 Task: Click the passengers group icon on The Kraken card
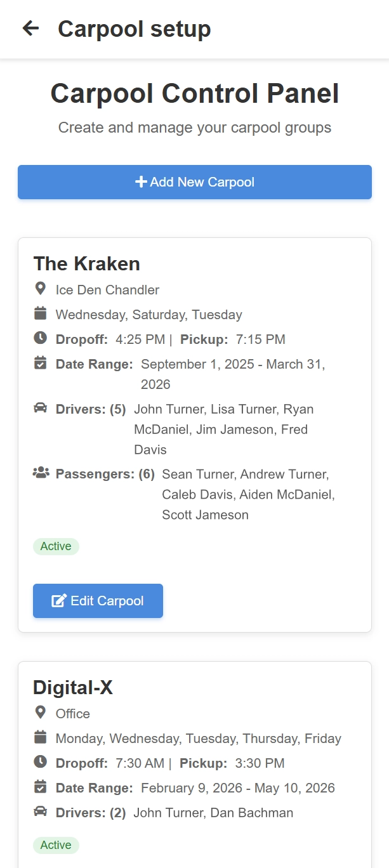(40, 472)
